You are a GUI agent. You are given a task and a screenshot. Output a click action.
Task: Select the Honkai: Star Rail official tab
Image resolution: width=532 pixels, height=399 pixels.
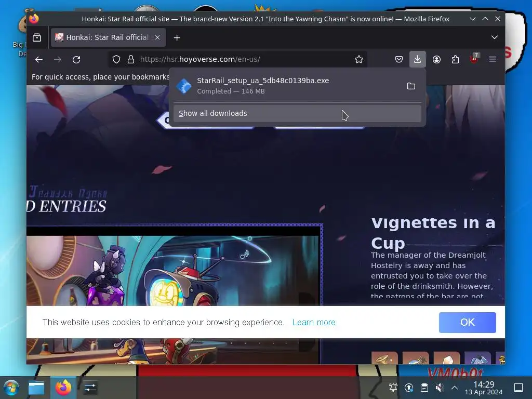pyautogui.click(x=108, y=37)
